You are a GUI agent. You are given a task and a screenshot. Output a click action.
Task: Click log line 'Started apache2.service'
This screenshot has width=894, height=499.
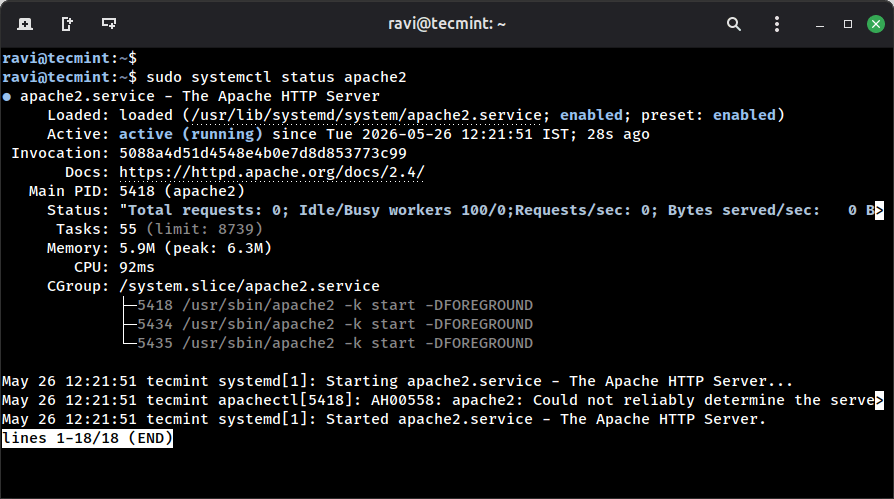tap(384, 419)
